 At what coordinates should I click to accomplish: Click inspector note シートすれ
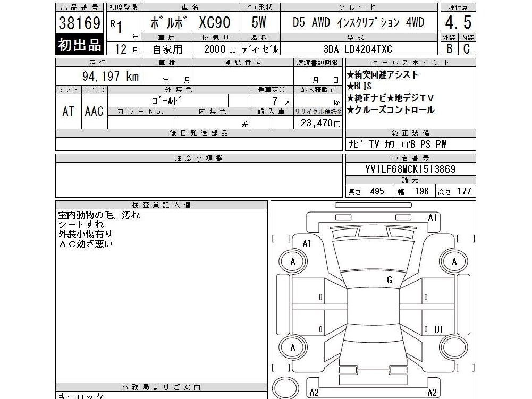[81, 225]
